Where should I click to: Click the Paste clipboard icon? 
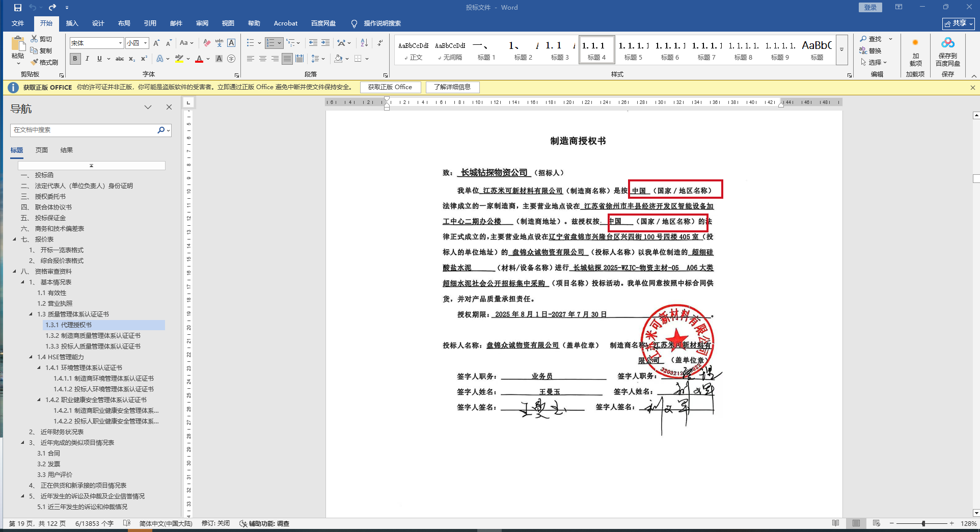pyautogui.click(x=18, y=45)
